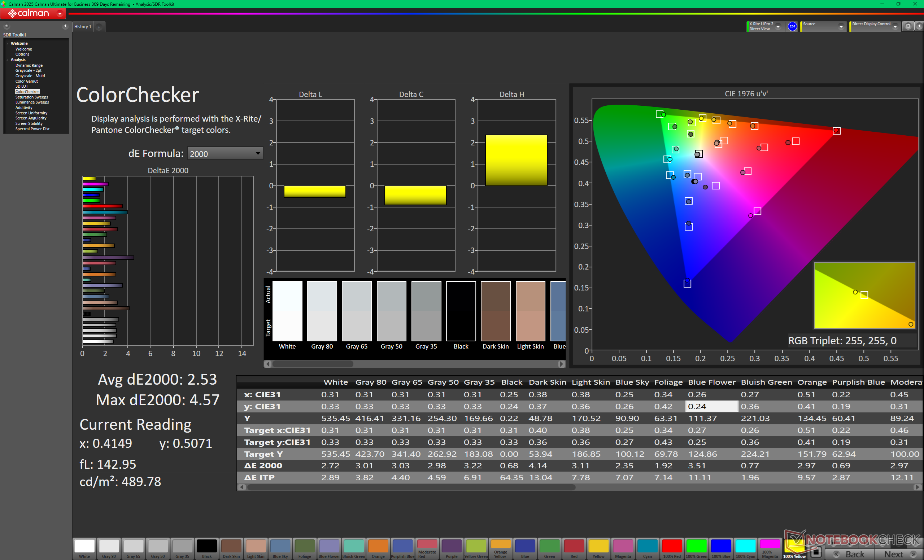Open the 3D LUT page
Viewport: 924px width, 560px height.
[x=22, y=86]
